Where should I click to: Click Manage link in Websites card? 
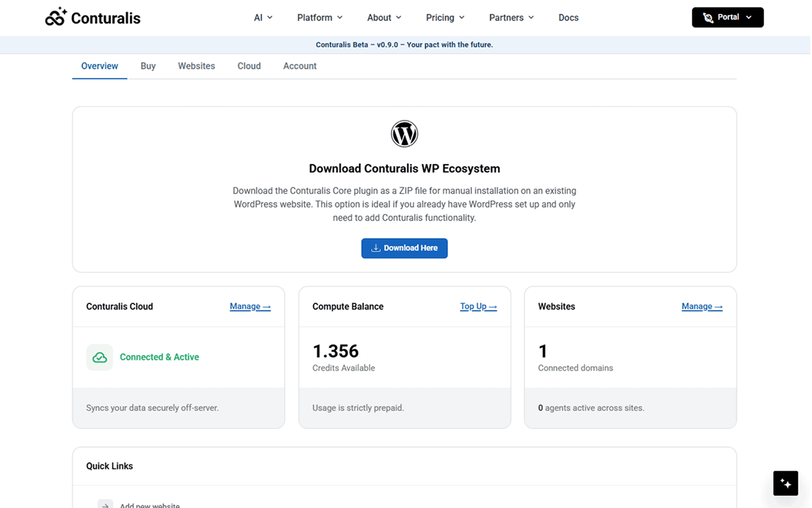702,306
